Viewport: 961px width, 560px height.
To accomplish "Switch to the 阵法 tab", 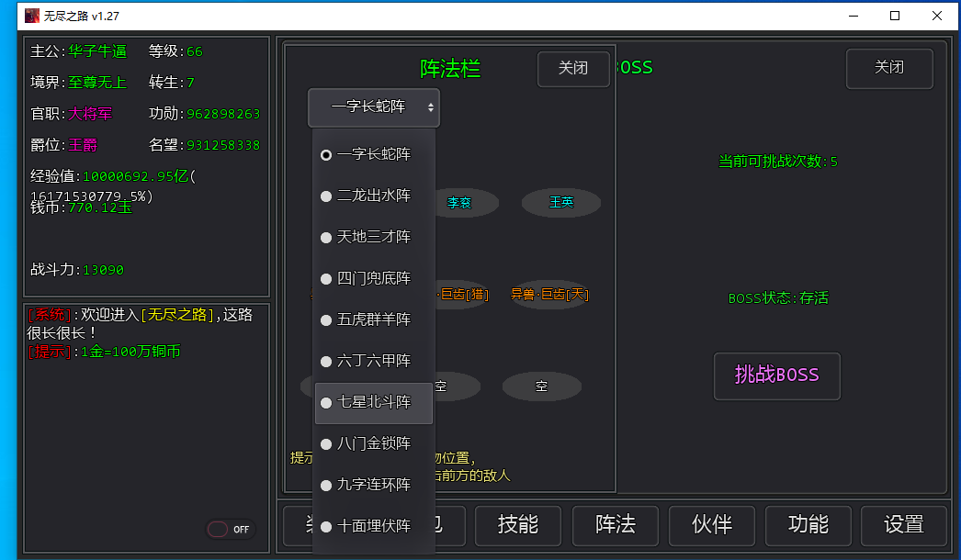I will (x=615, y=525).
